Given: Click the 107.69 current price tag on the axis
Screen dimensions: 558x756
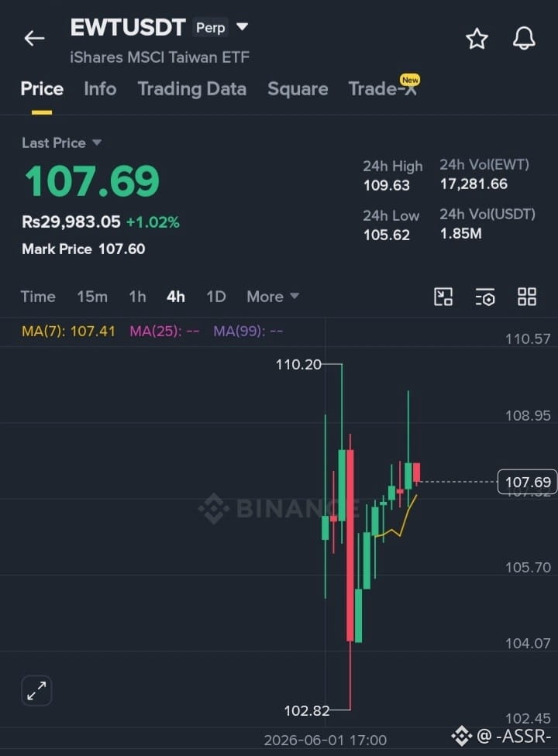Looking at the screenshot, I should point(527,482).
